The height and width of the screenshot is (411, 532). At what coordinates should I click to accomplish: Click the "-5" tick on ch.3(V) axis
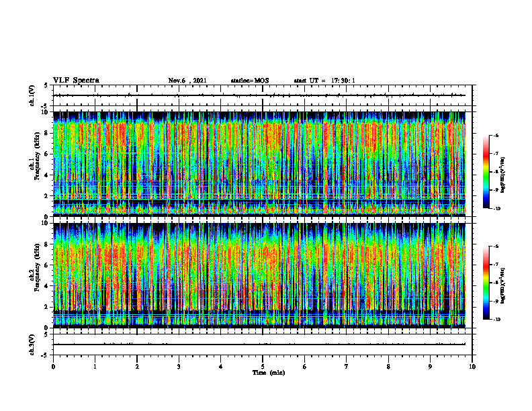tap(45, 355)
